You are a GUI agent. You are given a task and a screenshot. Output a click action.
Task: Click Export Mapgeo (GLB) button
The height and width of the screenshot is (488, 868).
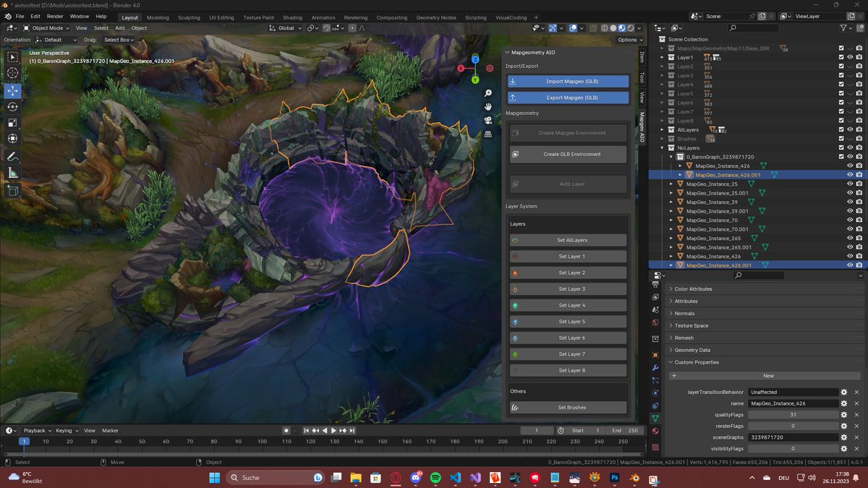click(x=568, y=98)
